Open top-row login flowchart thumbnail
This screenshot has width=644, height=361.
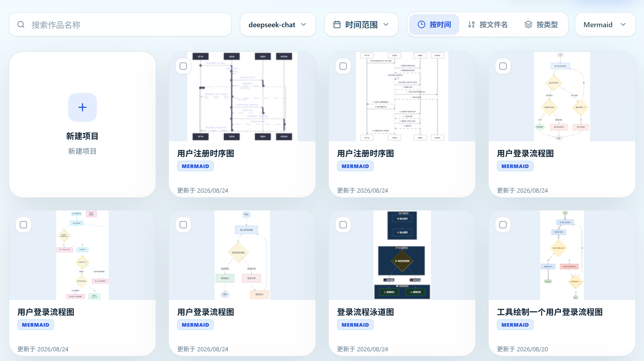[562, 97]
